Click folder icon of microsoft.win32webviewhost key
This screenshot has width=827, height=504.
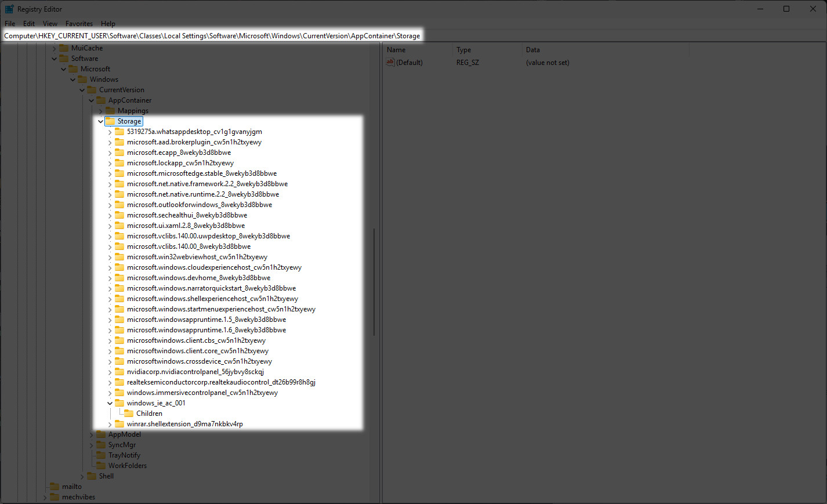coord(119,257)
